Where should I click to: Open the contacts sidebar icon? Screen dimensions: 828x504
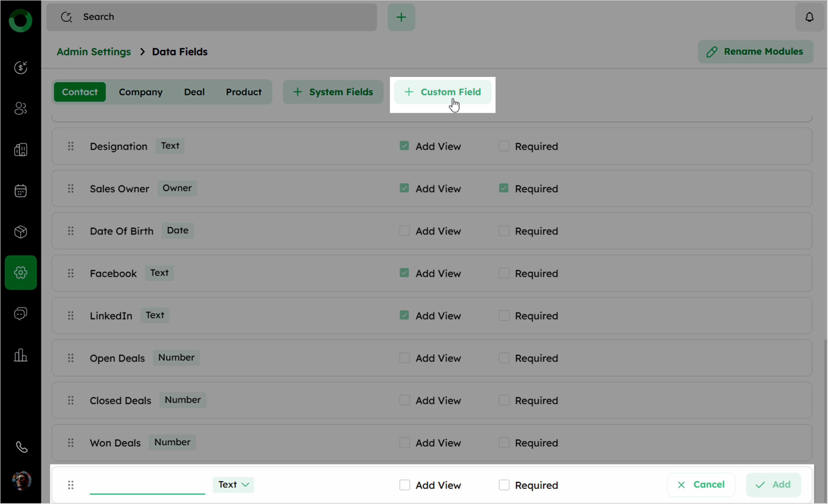[x=20, y=109]
